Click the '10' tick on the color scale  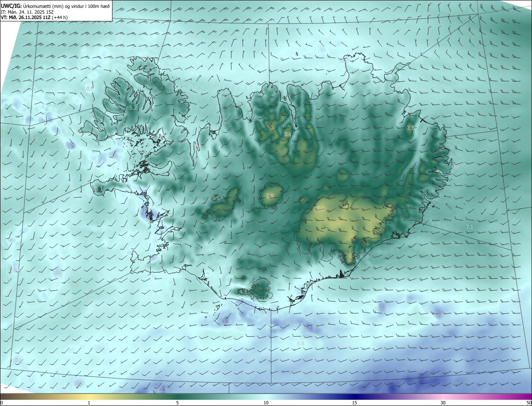[266, 403]
